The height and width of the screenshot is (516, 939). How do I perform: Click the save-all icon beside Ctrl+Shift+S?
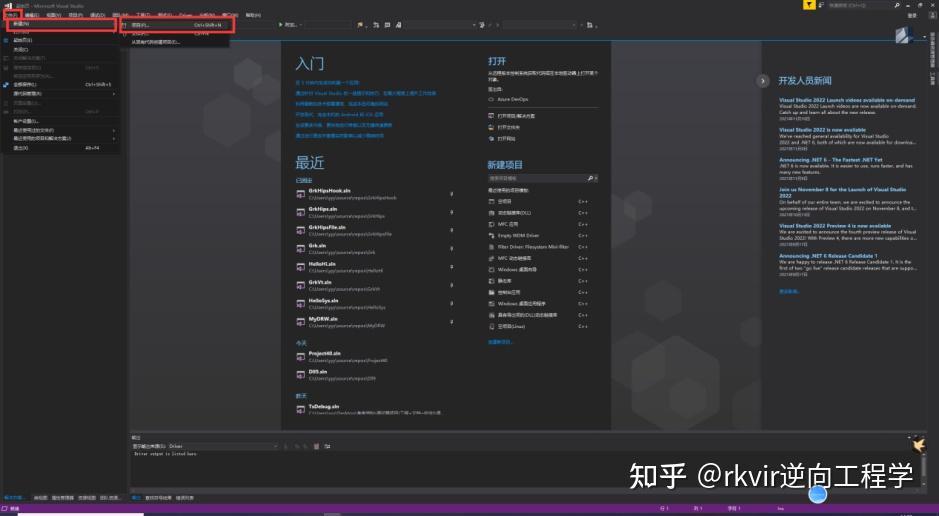tap(6, 84)
